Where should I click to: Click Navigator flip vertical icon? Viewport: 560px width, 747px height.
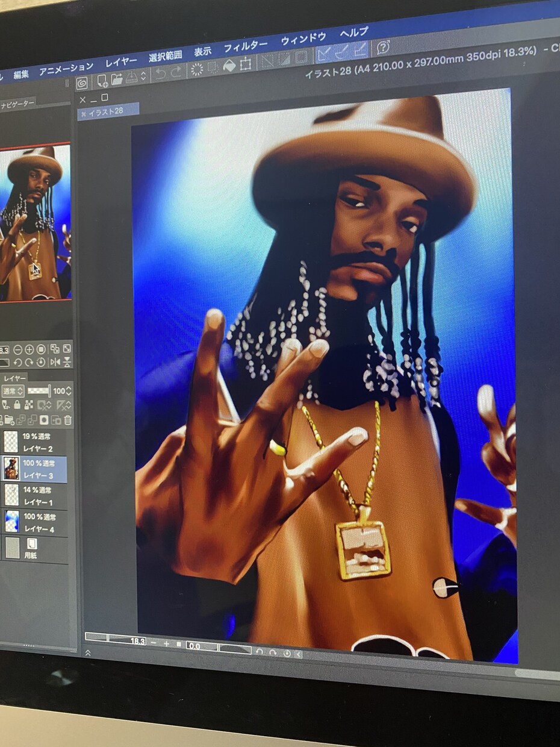point(67,362)
